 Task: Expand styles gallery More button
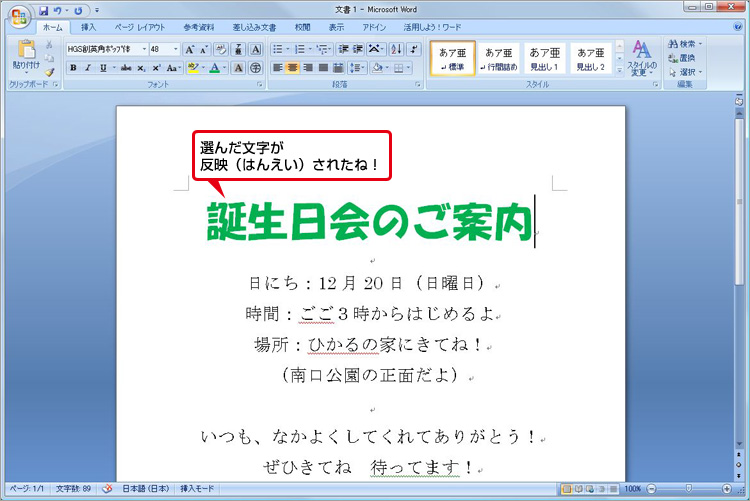[x=619, y=70]
